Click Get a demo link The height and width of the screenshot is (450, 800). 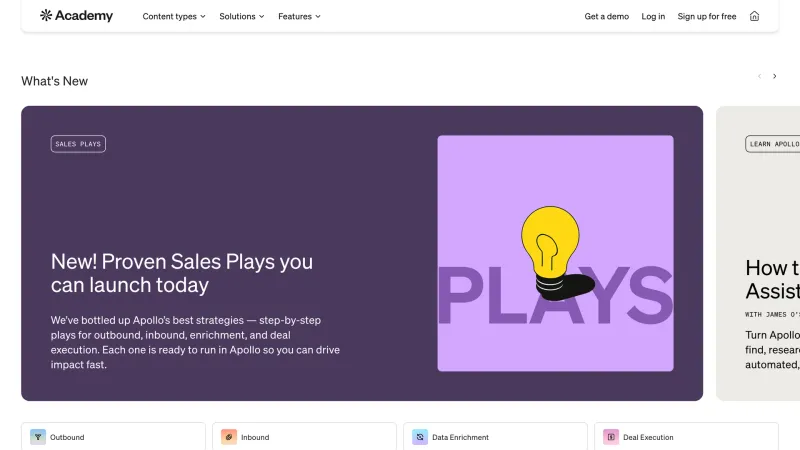[607, 16]
